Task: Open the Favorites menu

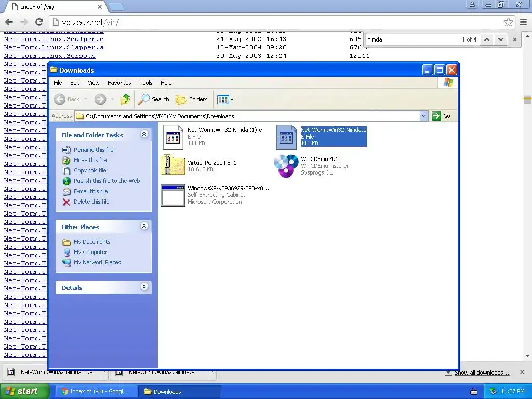Action: coord(119,83)
